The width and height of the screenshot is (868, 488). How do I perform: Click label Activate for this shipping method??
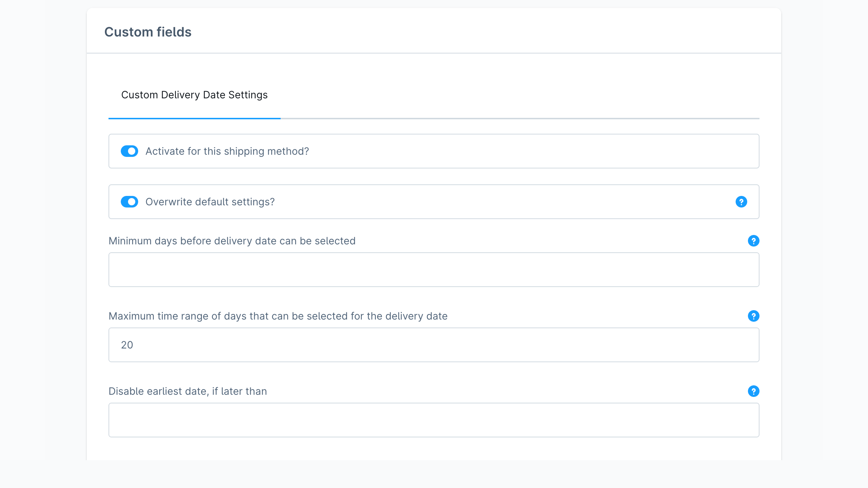(227, 151)
